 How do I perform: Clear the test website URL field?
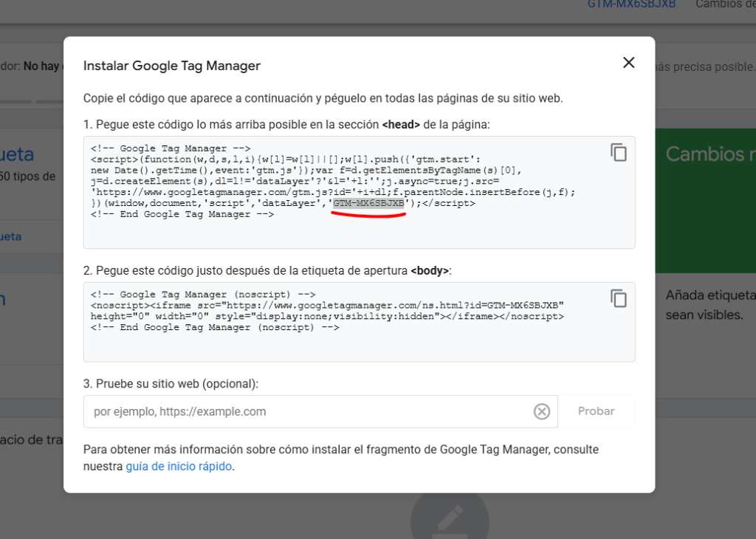(x=542, y=412)
